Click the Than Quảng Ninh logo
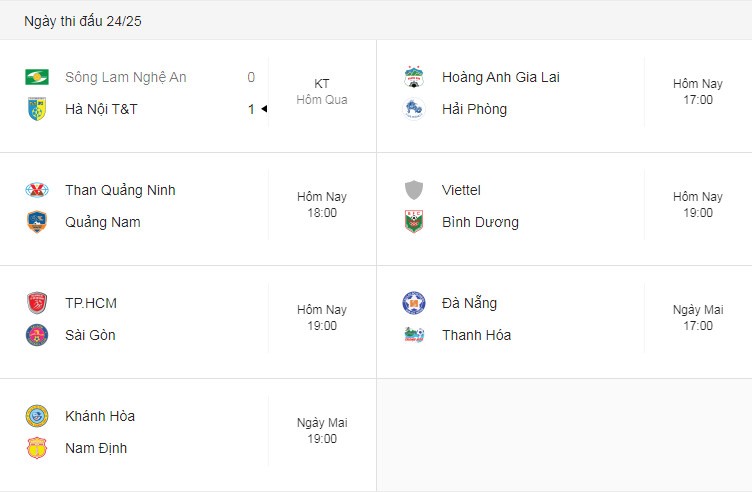Image resolution: width=752 pixels, height=492 pixels. coord(37,190)
